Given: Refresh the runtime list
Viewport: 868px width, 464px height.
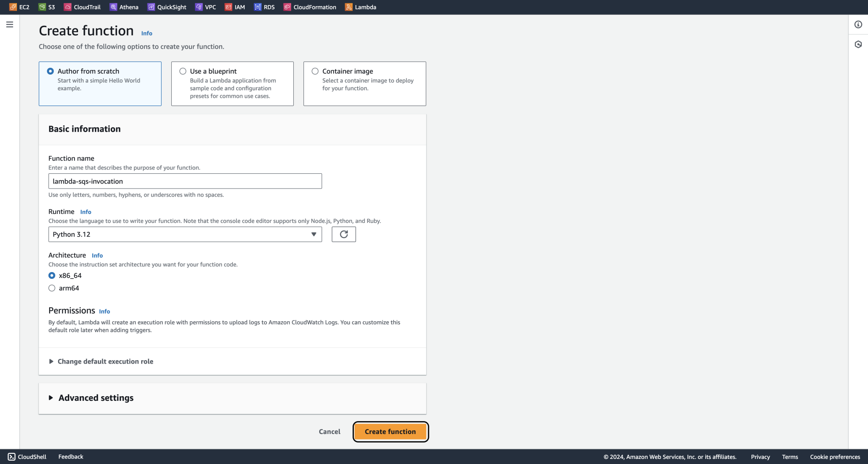Looking at the screenshot, I should [344, 234].
